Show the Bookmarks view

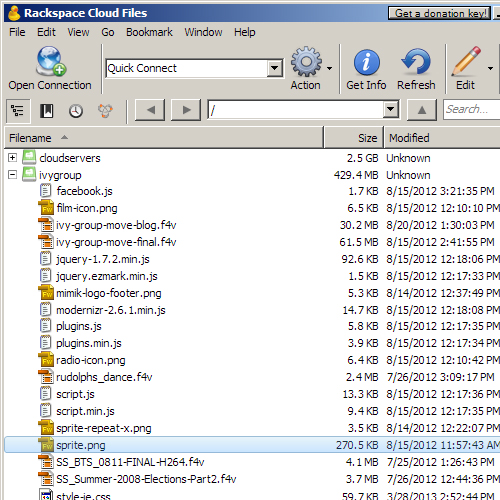pyautogui.click(x=47, y=111)
